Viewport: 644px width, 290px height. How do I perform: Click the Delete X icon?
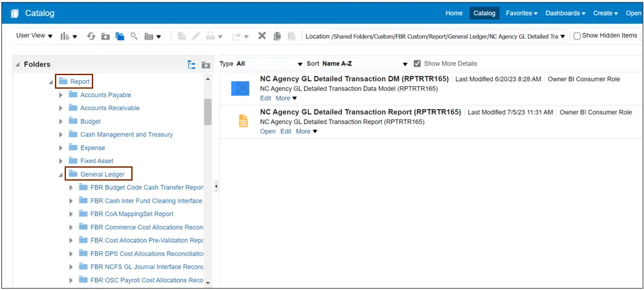(262, 36)
